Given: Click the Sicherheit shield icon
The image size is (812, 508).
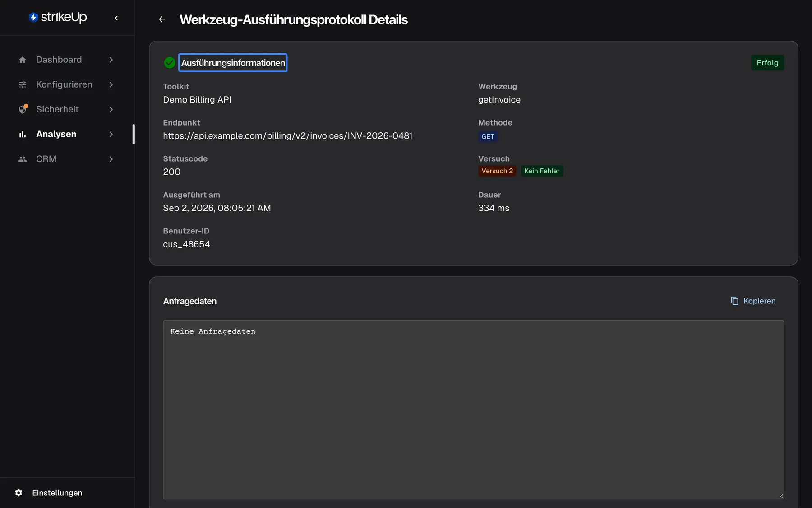Looking at the screenshot, I should (23, 109).
